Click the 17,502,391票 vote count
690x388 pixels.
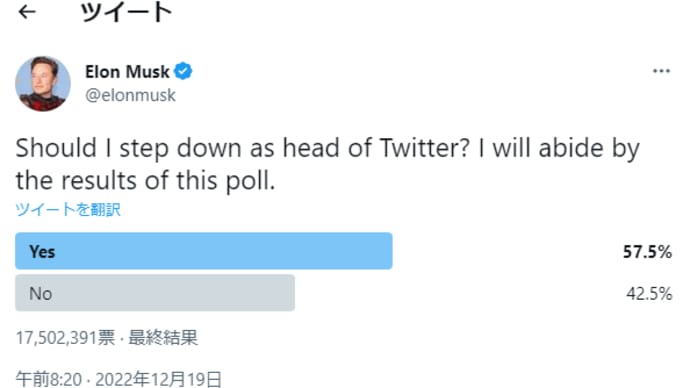click(66, 338)
